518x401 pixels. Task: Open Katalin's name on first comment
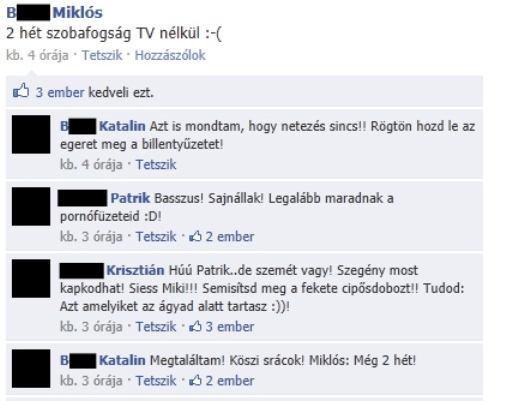[x=103, y=126]
